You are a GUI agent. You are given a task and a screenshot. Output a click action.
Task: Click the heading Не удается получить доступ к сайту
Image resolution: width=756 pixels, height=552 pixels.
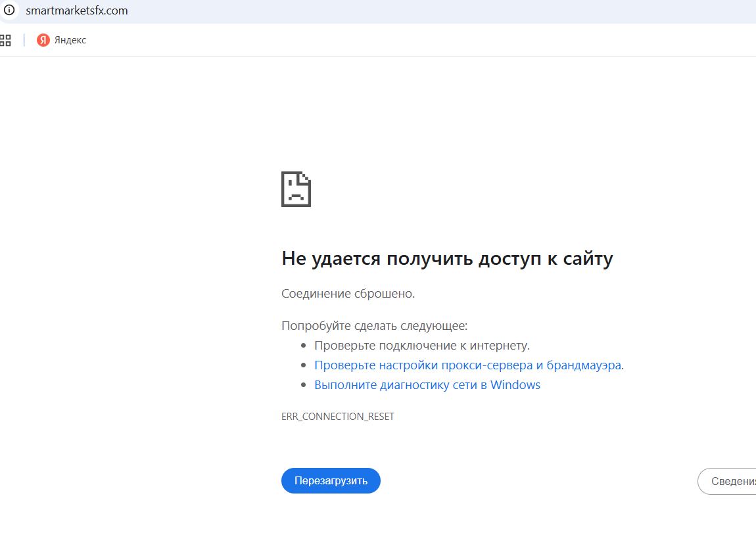447,258
